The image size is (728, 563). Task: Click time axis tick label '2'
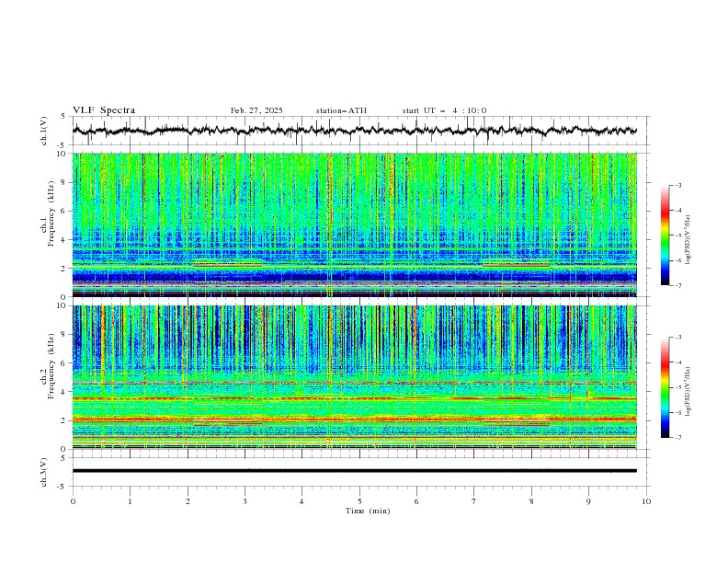click(188, 501)
